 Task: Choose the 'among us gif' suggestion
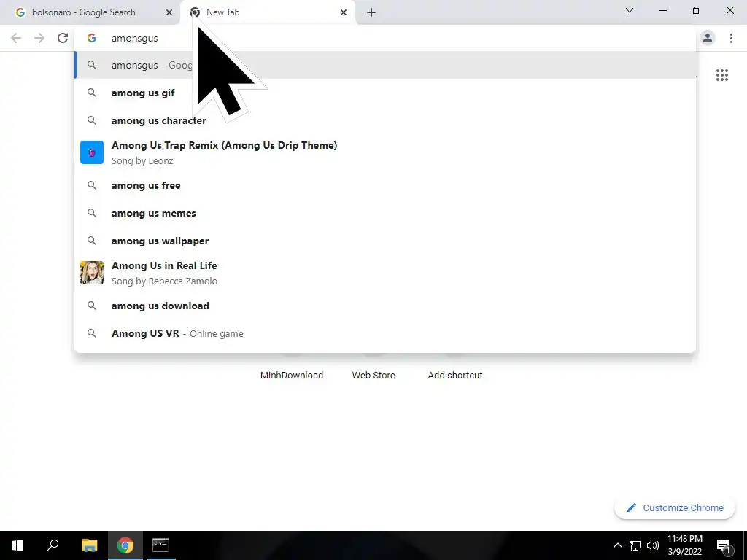pyautogui.click(x=385, y=93)
